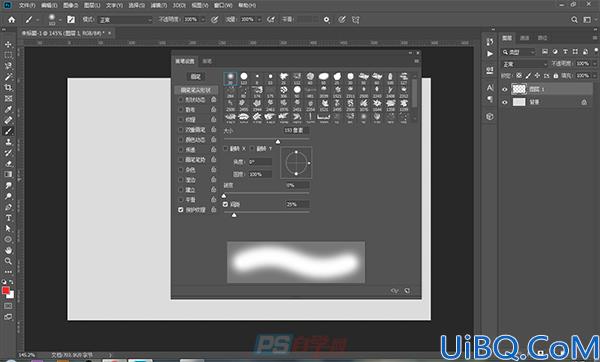Open the 3D cube panel icon
The width and height of the screenshot is (600, 362).
click(x=490, y=116)
